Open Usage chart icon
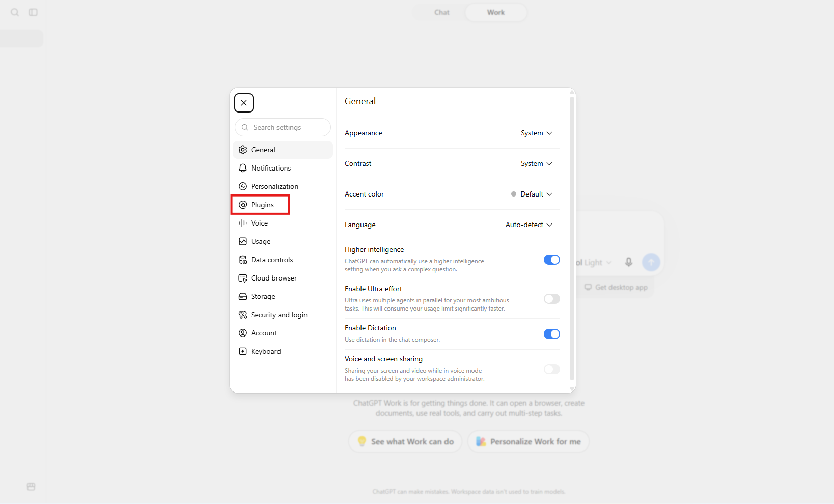The height and width of the screenshot is (504, 834). click(x=243, y=241)
